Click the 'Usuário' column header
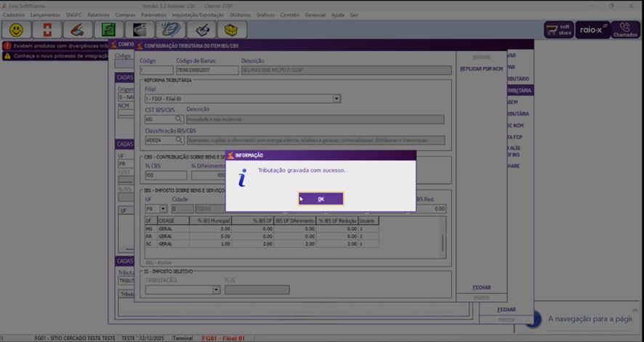 pyautogui.click(x=369, y=221)
